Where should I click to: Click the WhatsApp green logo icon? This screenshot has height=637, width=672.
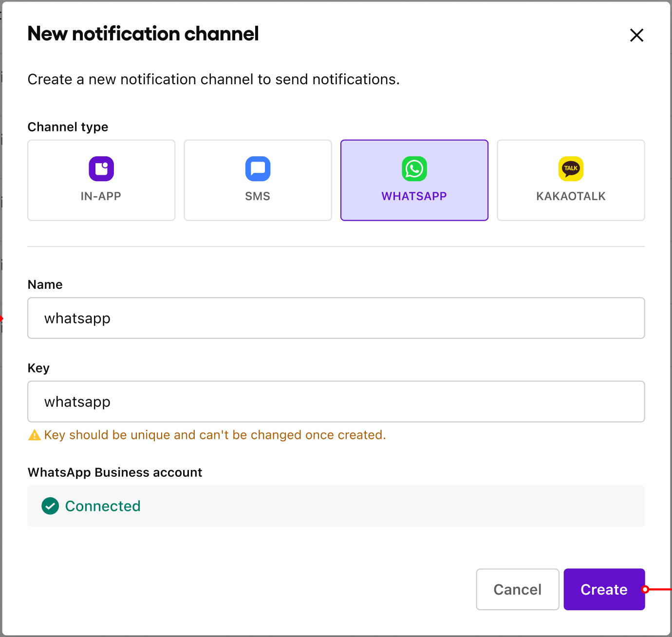click(x=414, y=169)
